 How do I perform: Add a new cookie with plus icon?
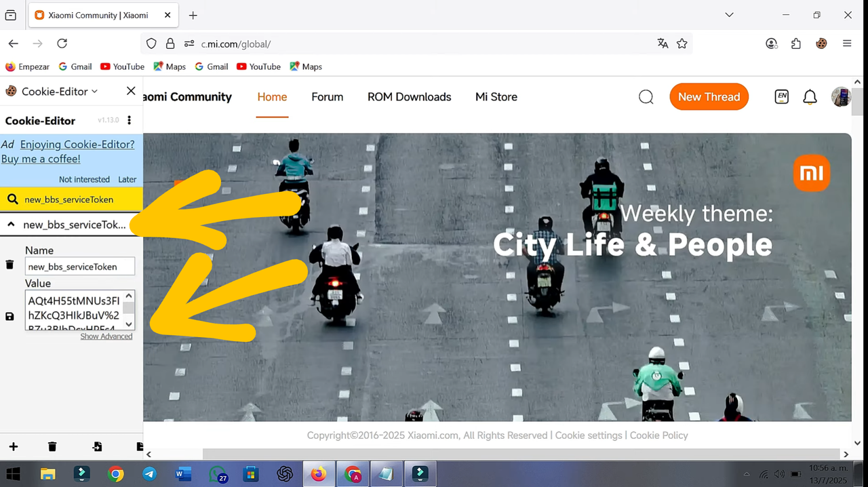point(13,446)
